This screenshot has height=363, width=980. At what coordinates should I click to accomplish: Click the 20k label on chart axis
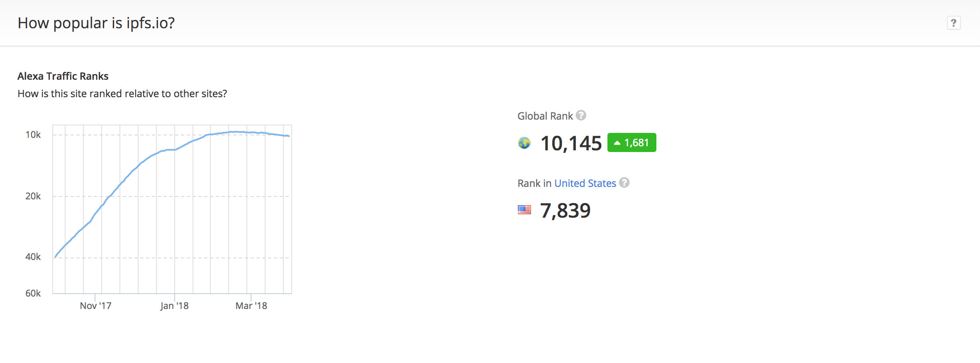33,196
